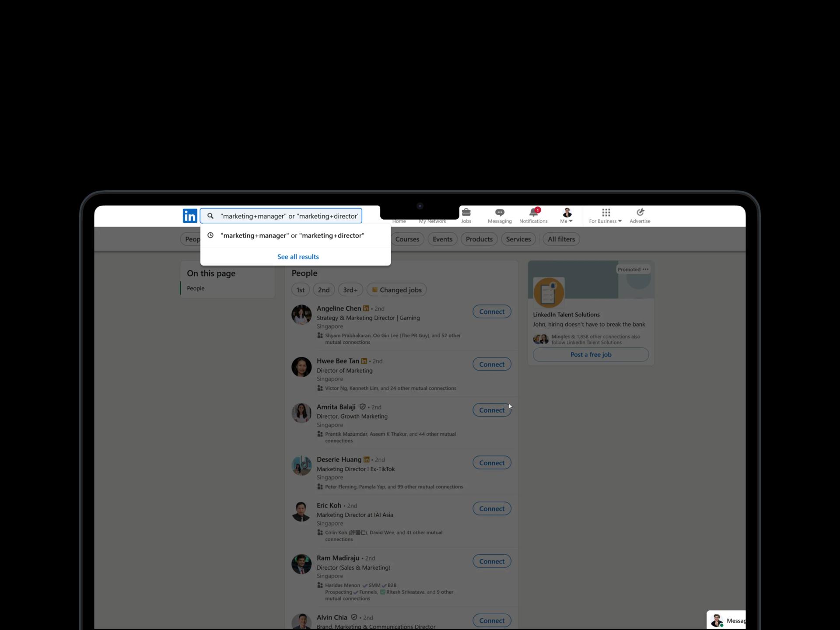840x630 pixels.
Task: Toggle 2nd degree connections filter
Action: pos(323,289)
